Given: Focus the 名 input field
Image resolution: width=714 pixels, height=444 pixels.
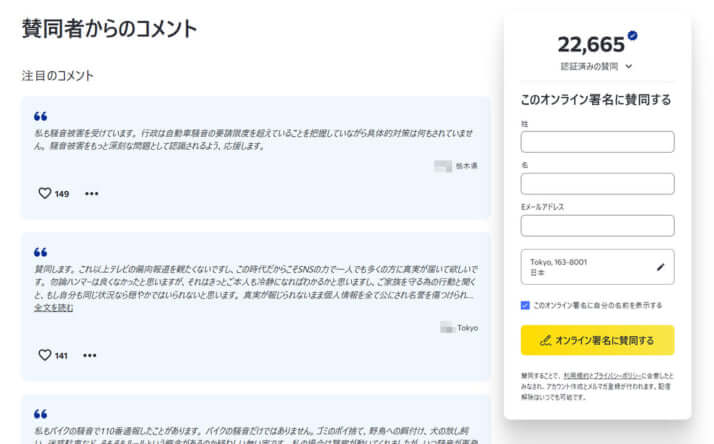Looking at the screenshot, I should point(597,184).
